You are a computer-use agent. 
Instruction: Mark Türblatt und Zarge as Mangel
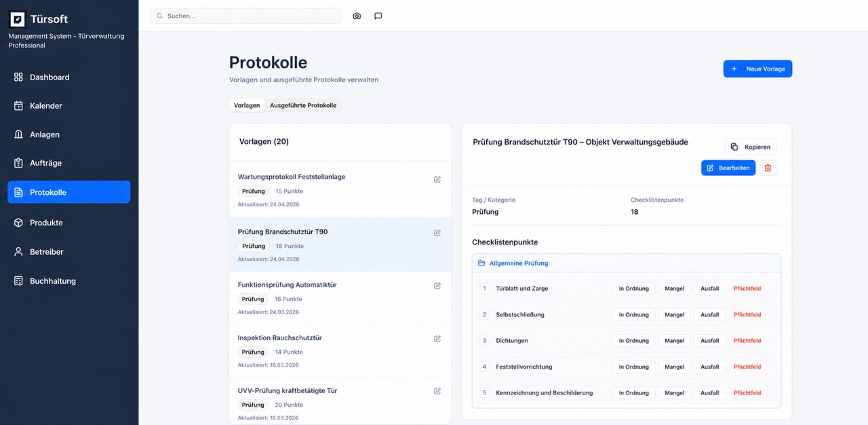pos(675,289)
